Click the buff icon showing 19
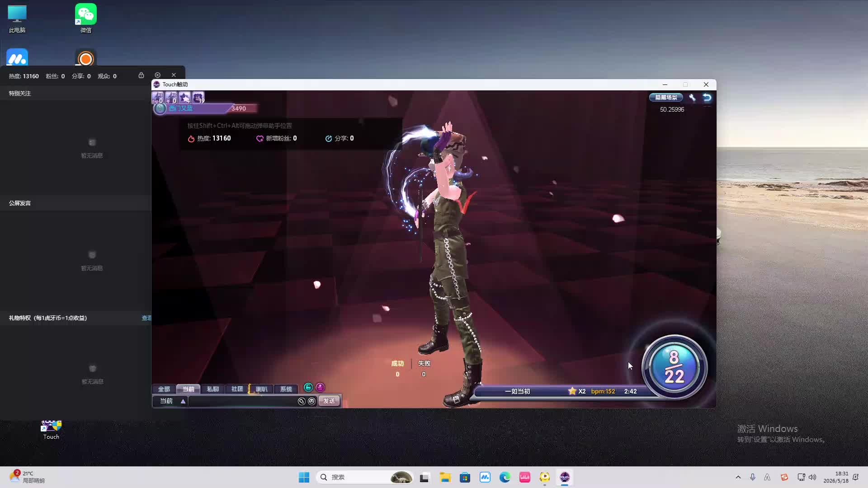The width and height of the screenshot is (868, 488). click(198, 98)
